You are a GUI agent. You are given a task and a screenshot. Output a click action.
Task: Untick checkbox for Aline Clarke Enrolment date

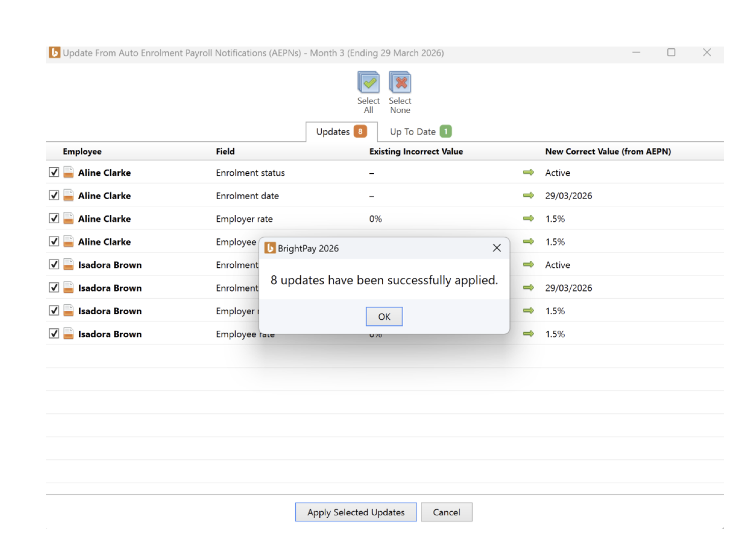coord(54,195)
